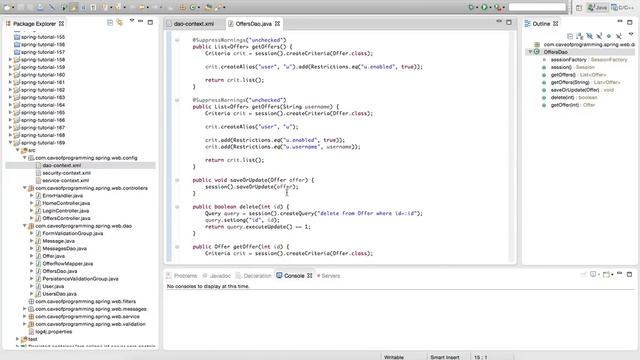Toggle Hide Static Members in Outline
This screenshot has width=640, height=360.
coord(599,36)
